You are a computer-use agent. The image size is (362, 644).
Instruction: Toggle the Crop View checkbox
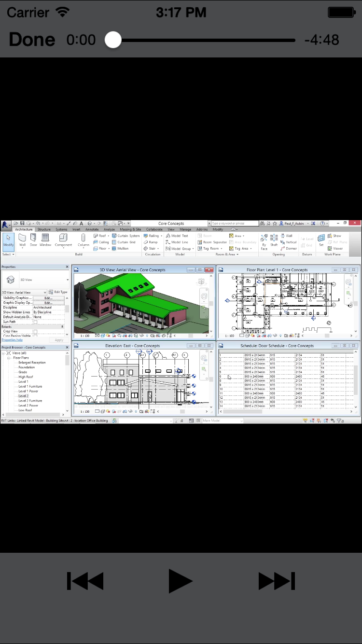[35, 331]
